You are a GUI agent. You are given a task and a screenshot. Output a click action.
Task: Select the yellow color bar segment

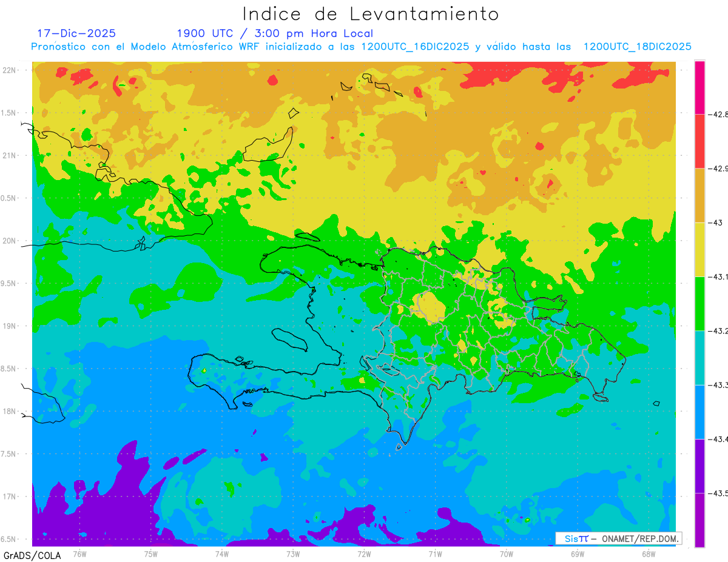[x=699, y=249]
